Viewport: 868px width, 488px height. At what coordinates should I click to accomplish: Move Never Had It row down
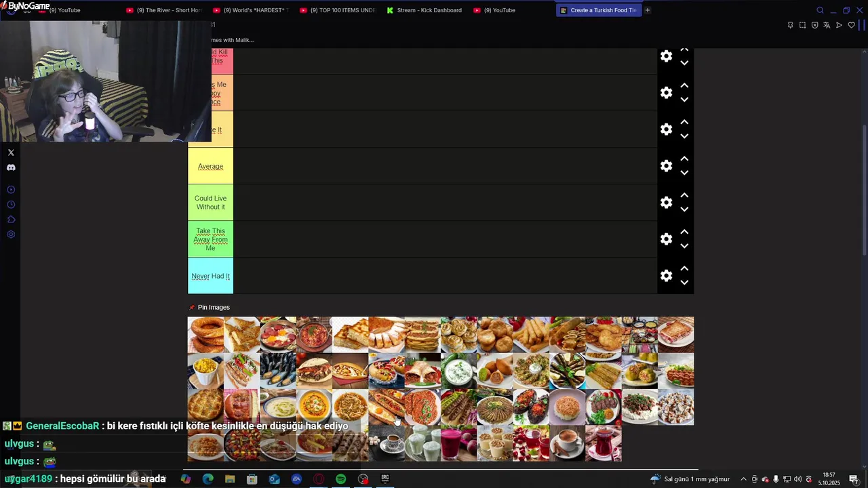[684, 283]
